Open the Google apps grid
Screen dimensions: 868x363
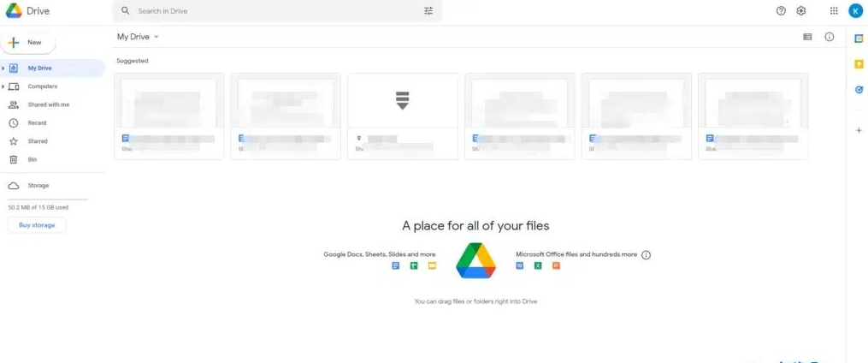coord(834,11)
